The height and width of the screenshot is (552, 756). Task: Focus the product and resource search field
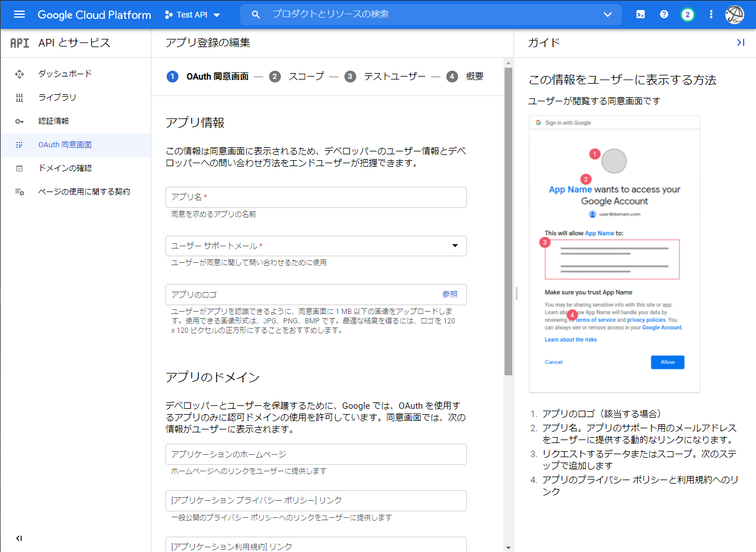click(x=430, y=14)
